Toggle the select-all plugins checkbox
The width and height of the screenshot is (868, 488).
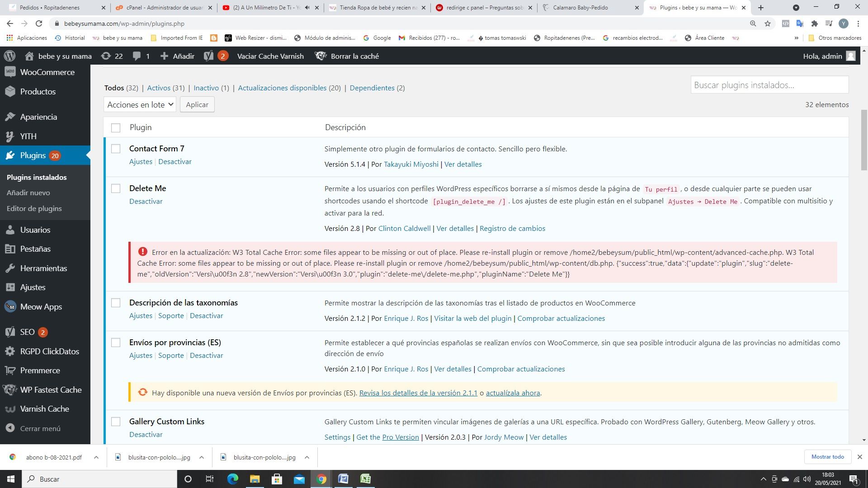[x=116, y=128]
